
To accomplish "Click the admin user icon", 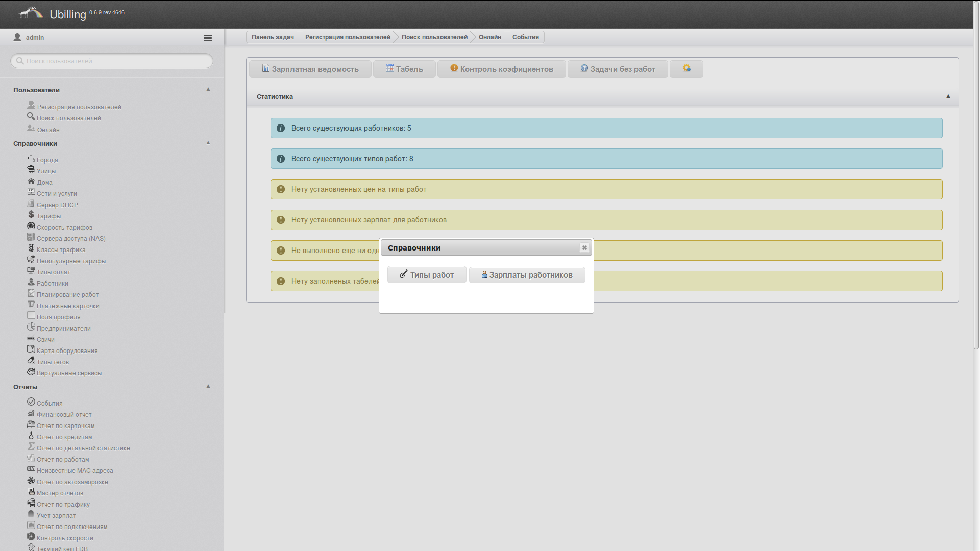I will click(x=17, y=37).
